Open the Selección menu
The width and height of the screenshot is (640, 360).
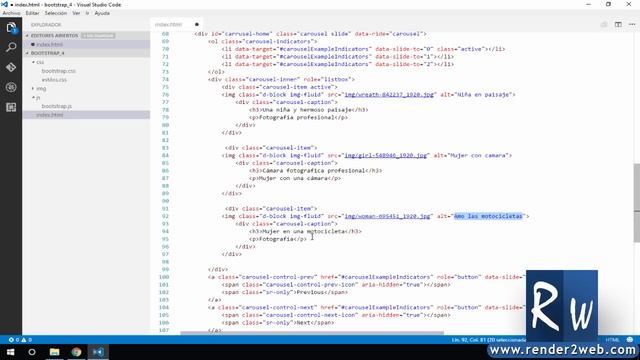pos(56,13)
